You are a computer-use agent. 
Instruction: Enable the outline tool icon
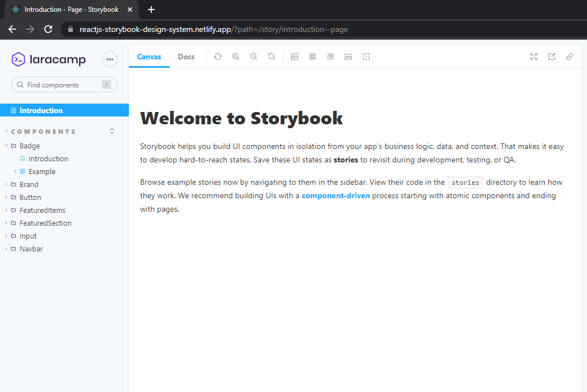click(366, 57)
